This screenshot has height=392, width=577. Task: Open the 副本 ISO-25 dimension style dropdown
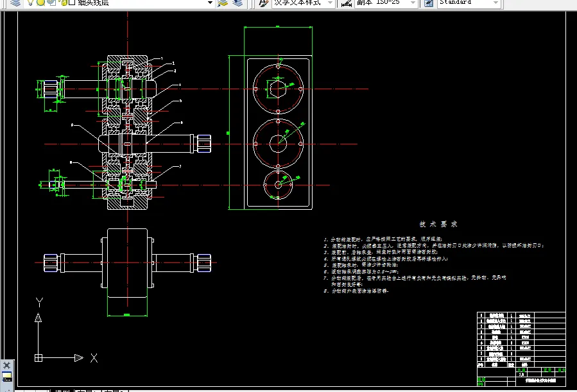click(x=385, y=3)
